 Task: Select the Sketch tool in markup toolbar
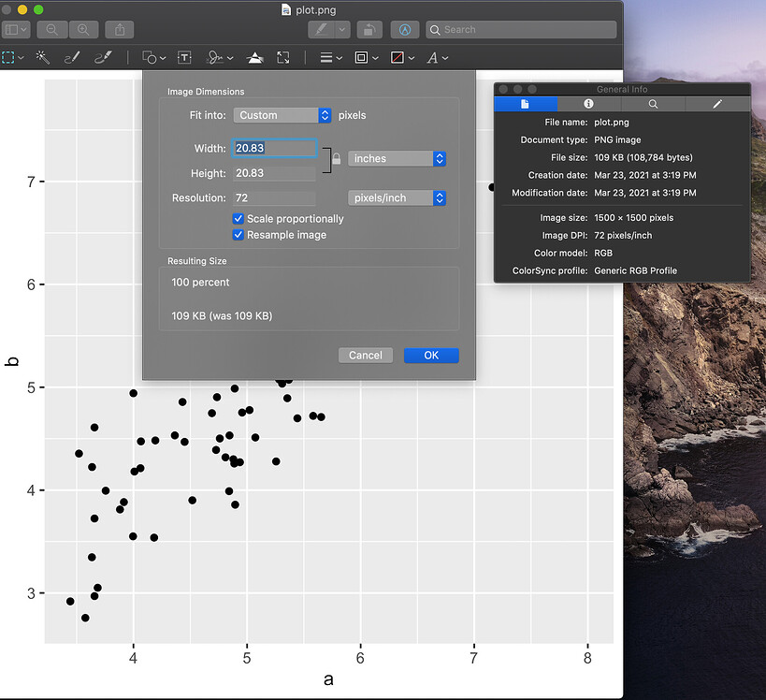[x=71, y=57]
